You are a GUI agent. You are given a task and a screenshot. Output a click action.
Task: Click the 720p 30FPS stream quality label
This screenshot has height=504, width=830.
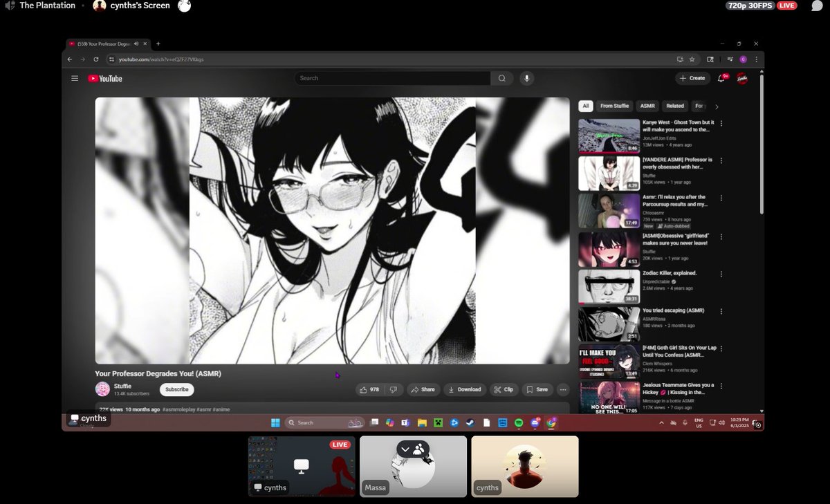[750, 6]
